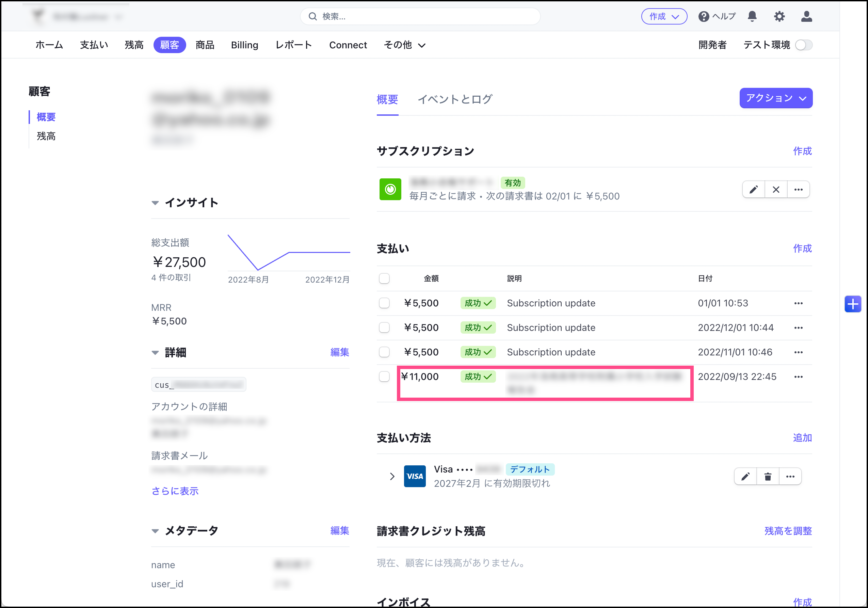Click the blue plus floating button
The image size is (868, 608).
coord(852,304)
